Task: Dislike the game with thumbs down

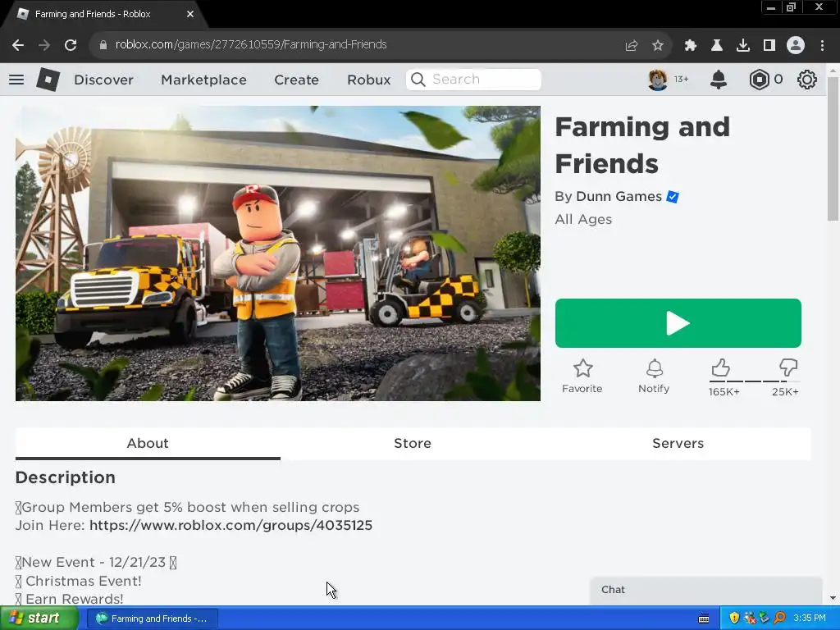Action: point(788,368)
